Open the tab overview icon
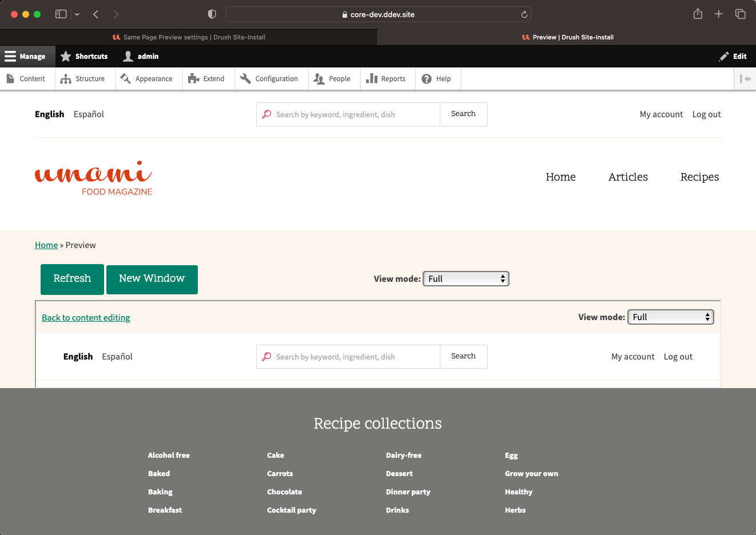756x535 pixels. click(x=740, y=14)
